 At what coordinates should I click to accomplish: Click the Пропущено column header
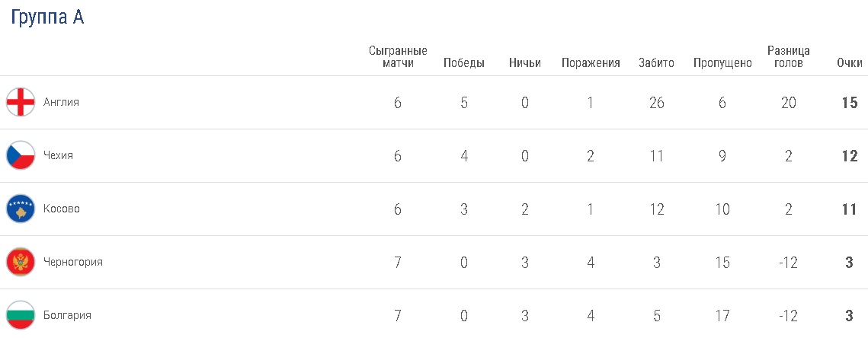722,63
